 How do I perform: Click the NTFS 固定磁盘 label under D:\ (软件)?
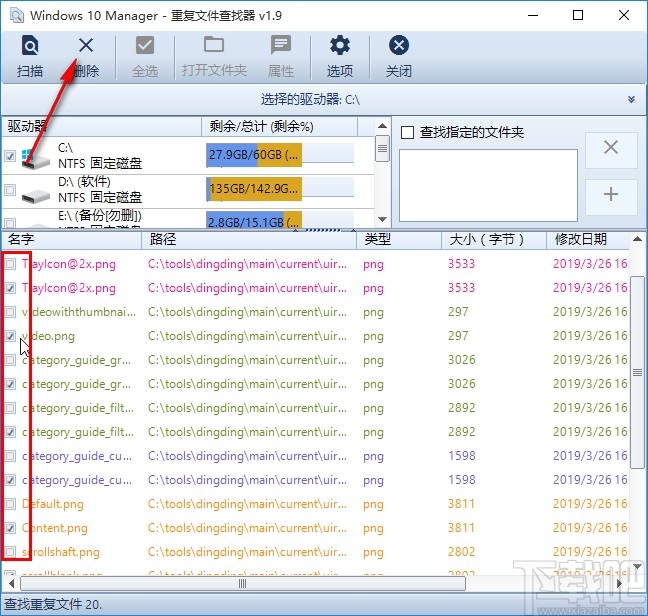(100, 197)
